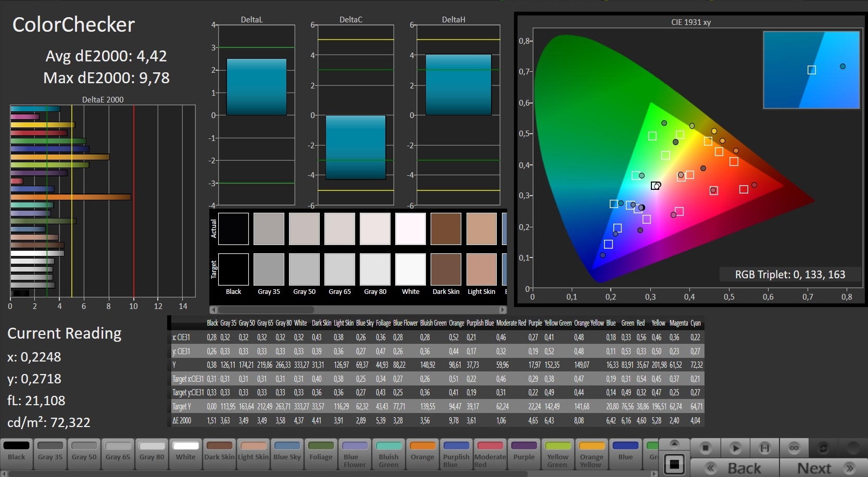
Task: Click the refresh arrows icon
Action: [x=823, y=448]
